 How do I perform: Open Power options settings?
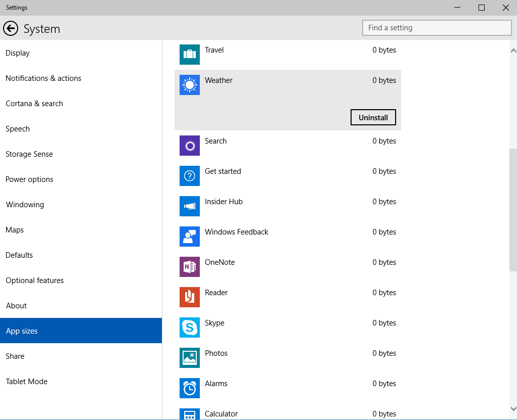coord(81,179)
